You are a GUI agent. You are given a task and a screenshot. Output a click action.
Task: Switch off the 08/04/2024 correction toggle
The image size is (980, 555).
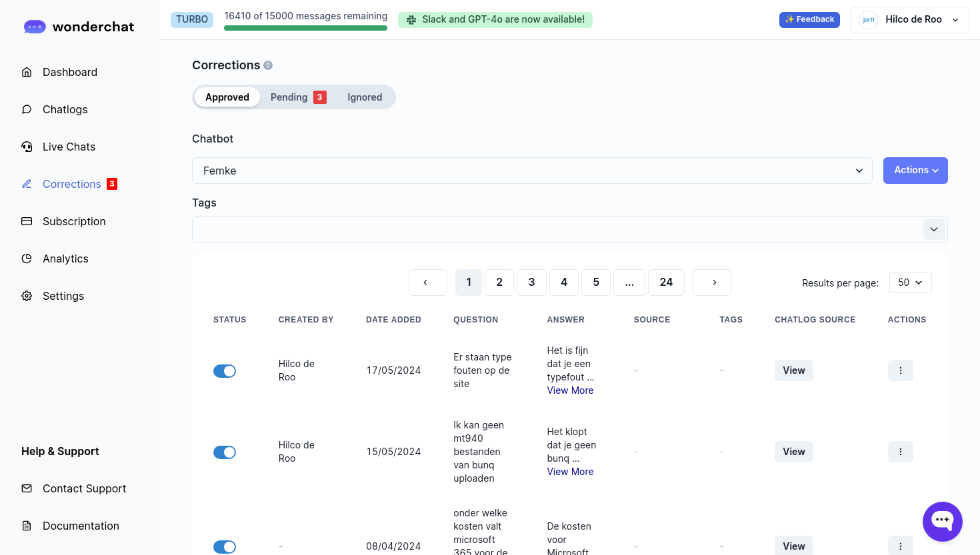225,547
